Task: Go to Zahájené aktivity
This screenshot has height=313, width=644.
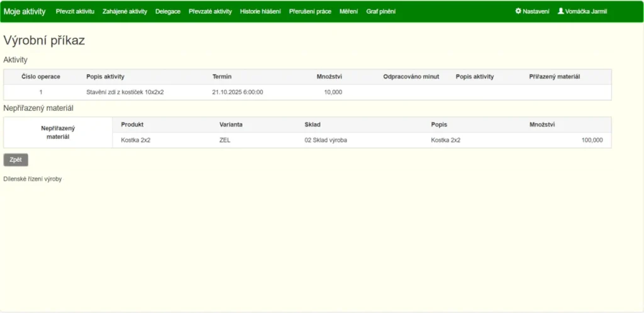Action: click(x=125, y=11)
